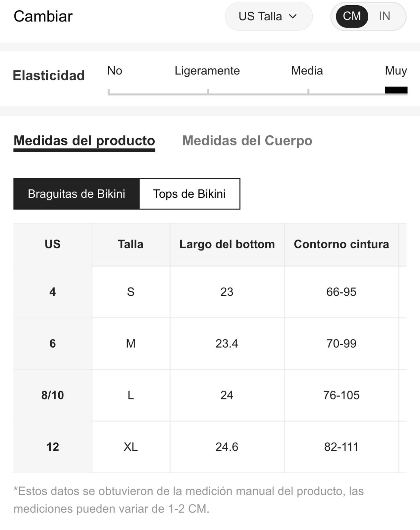Click the chevron in US Talla selector
420x530 pixels.
(x=292, y=16)
